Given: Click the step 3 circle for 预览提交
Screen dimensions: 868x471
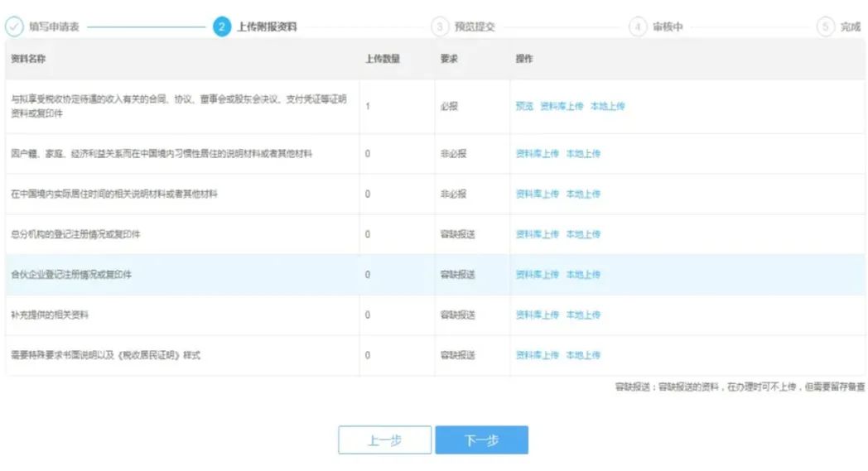Looking at the screenshot, I should pyautogui.click(x=440, y=26).
